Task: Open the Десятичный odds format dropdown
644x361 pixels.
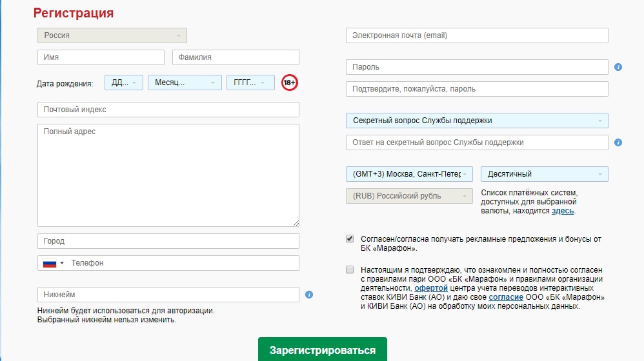Action: (x=544, y=174)
